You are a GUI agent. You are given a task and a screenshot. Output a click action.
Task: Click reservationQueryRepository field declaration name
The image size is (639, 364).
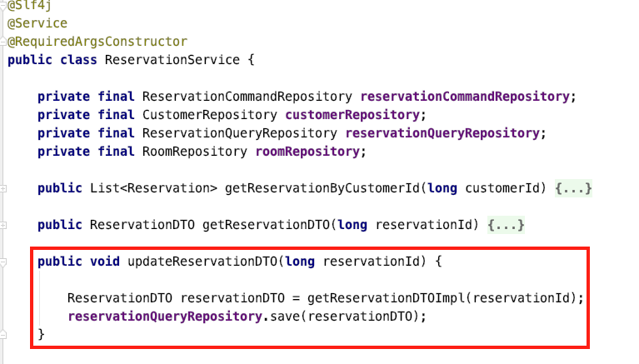click(442, 133)
